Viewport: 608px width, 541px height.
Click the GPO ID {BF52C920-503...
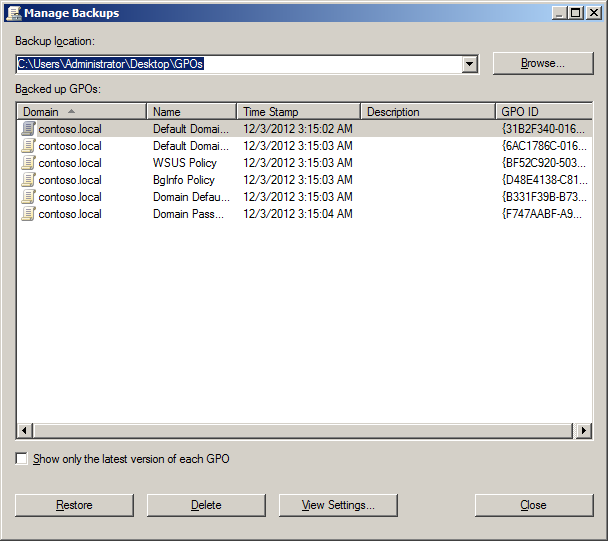point(544,163)
